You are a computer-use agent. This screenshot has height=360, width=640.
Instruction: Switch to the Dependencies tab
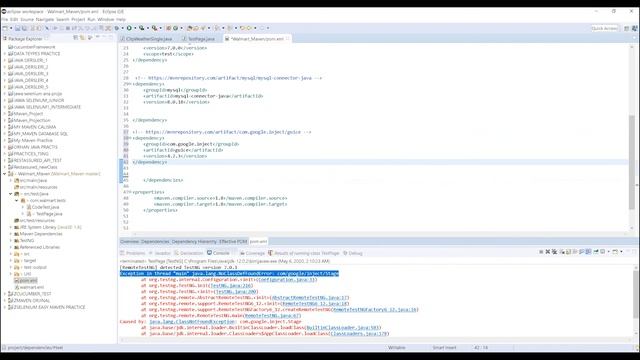tap(155, 242)
